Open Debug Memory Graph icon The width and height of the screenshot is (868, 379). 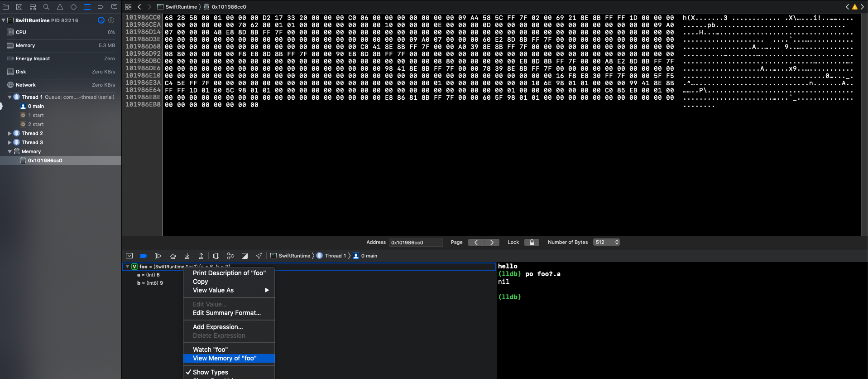230,256
